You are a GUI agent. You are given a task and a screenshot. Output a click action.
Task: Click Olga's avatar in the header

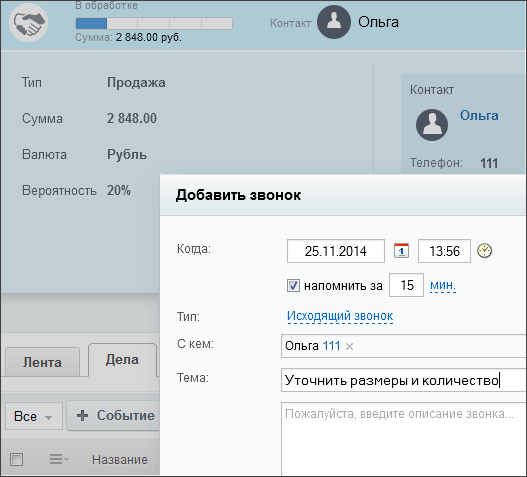334,22
